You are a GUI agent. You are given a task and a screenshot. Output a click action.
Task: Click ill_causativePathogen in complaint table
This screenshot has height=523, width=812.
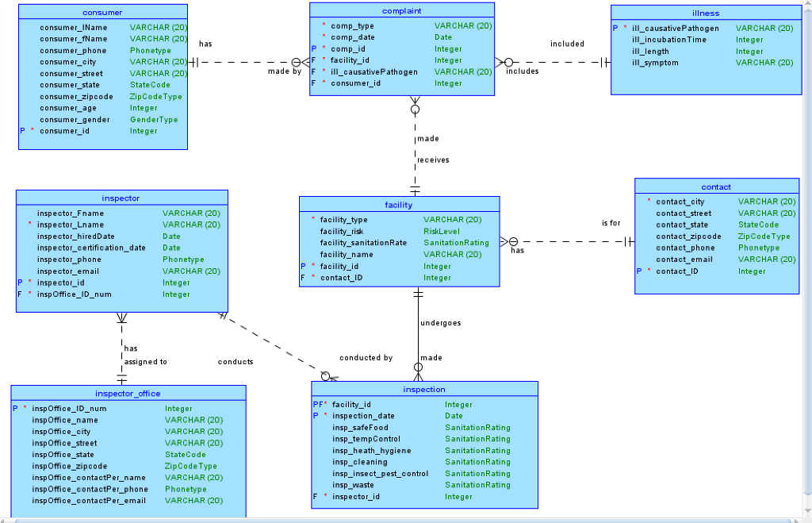[374, 72]
